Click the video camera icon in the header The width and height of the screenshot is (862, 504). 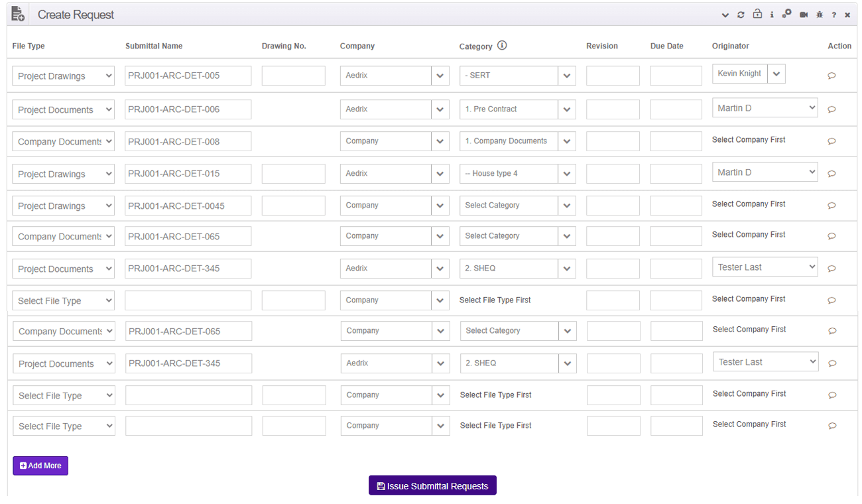[804, 15]
